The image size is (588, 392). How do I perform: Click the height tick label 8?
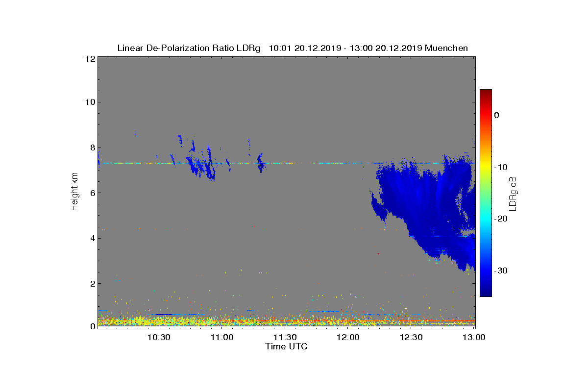[x=92, y=147]
